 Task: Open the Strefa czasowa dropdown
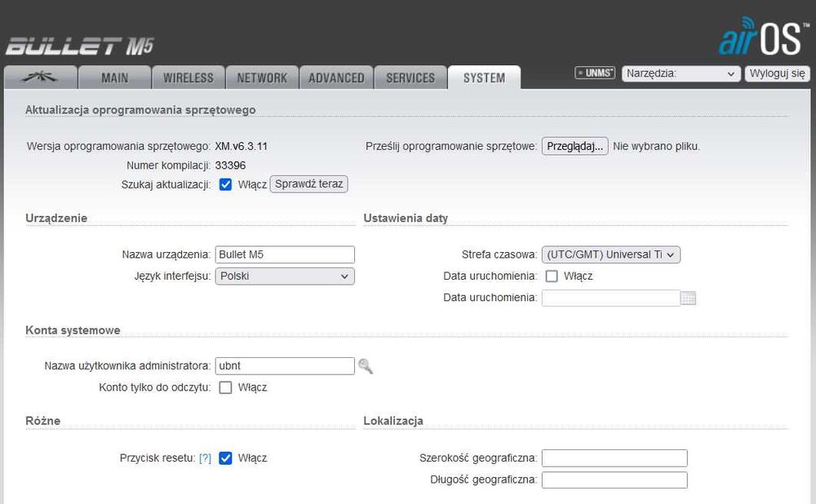click(x=610, y=254)
